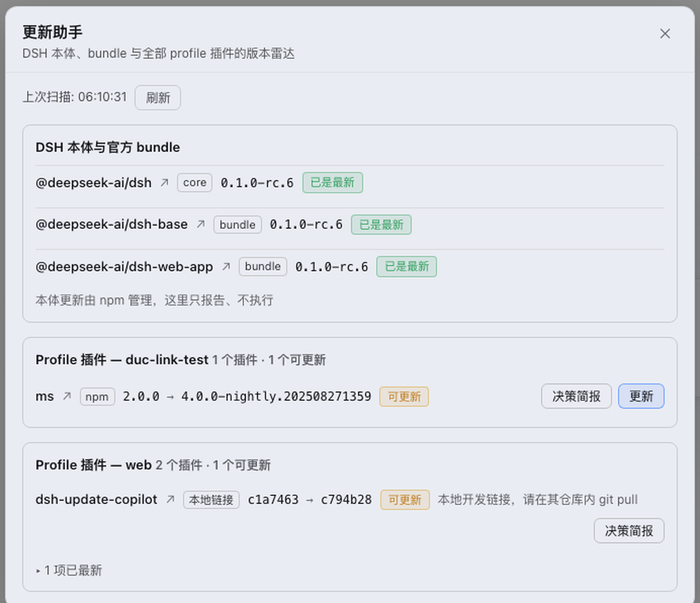
Task: Click commit text c1a7463 → c794b28
Action: coord(310,499)
